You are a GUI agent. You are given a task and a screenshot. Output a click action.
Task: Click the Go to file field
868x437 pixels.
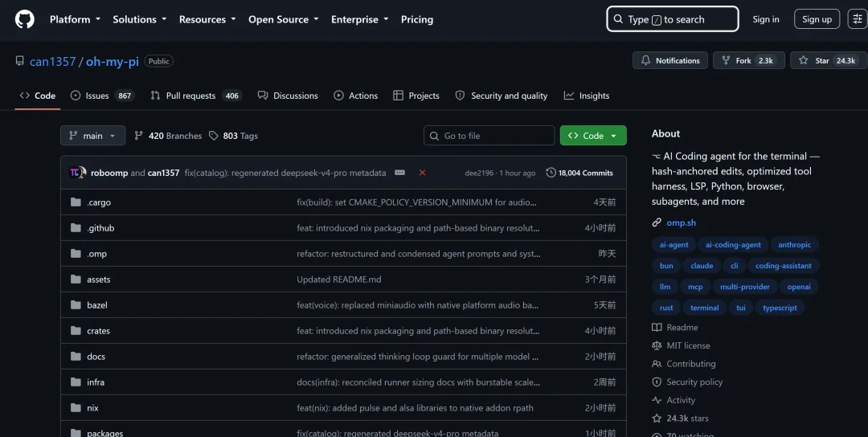tap(489, 136)
